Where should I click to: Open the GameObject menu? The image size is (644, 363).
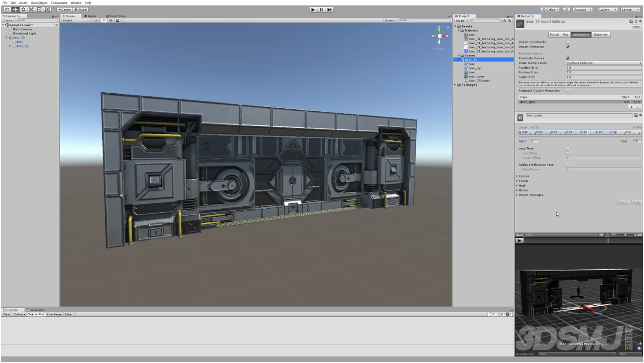[39, 3]
